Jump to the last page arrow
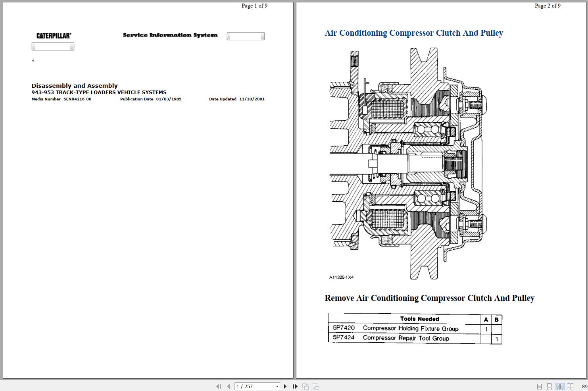This screenshot has width=588, height=391. (295, 386)
